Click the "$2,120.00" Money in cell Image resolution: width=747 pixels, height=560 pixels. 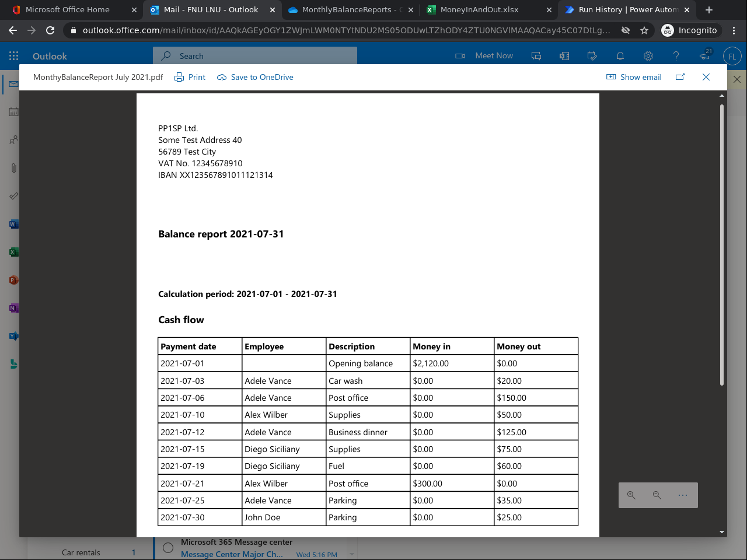coord(452,363)
